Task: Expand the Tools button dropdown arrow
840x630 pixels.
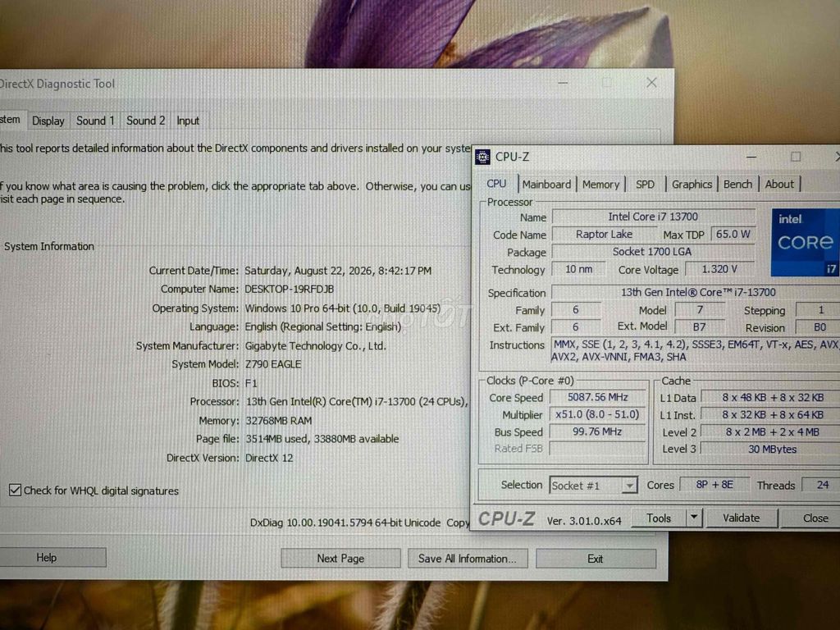Action: (694, 518)
